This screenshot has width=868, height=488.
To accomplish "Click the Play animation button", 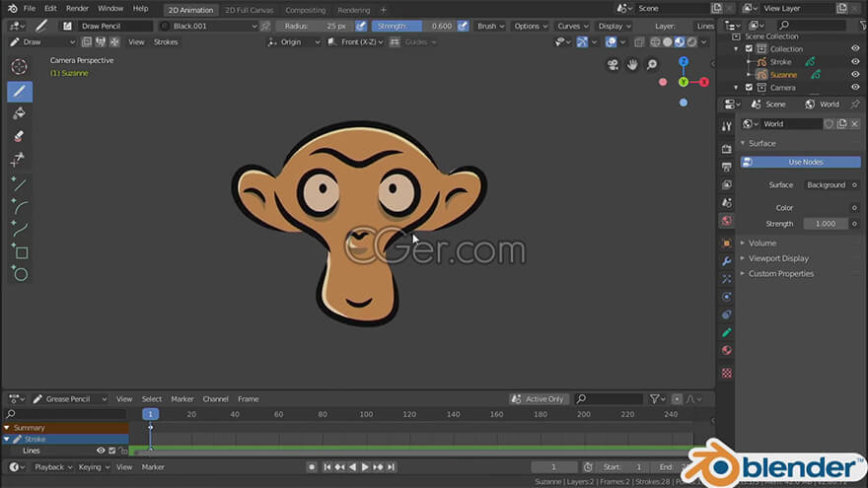I will [x=365, y=467].
